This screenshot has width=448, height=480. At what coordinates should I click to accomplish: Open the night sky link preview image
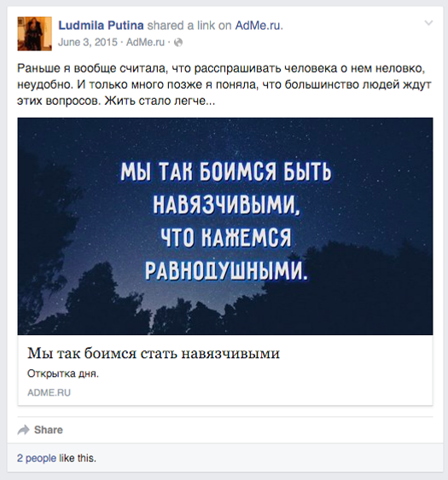(x=225, y=226)
